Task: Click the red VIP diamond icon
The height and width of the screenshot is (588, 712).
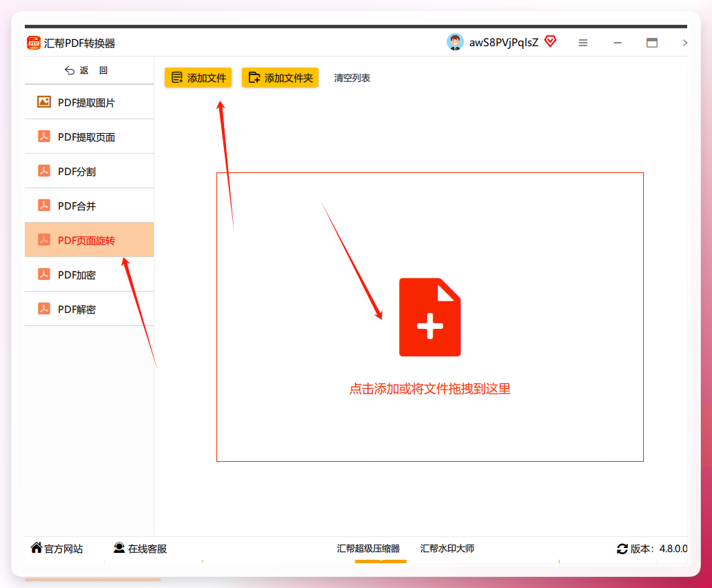Action: (550, 42)
